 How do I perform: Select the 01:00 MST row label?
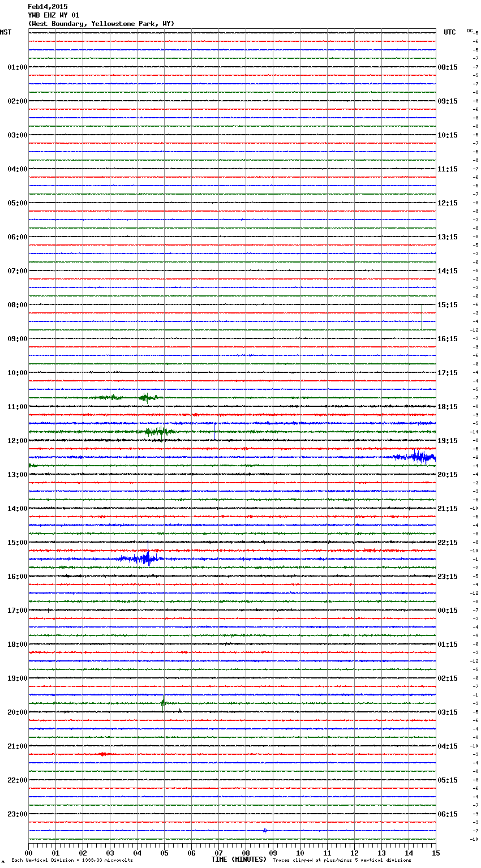point(17,67)
